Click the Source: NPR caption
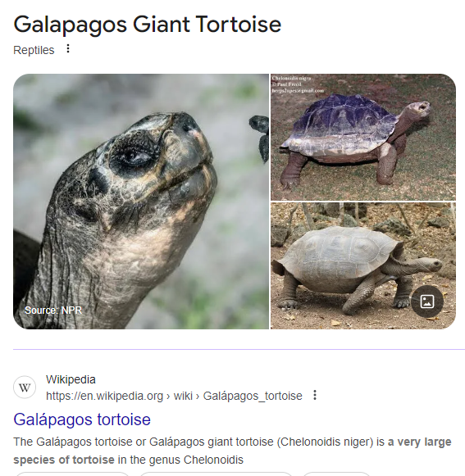Viewport: 465px width, 476px height. [53, 311]
